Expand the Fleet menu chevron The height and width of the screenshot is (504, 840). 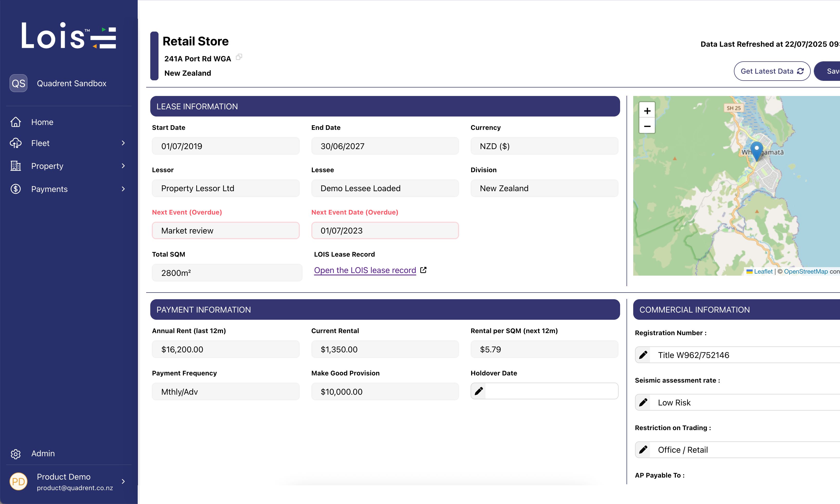[123, 143]
